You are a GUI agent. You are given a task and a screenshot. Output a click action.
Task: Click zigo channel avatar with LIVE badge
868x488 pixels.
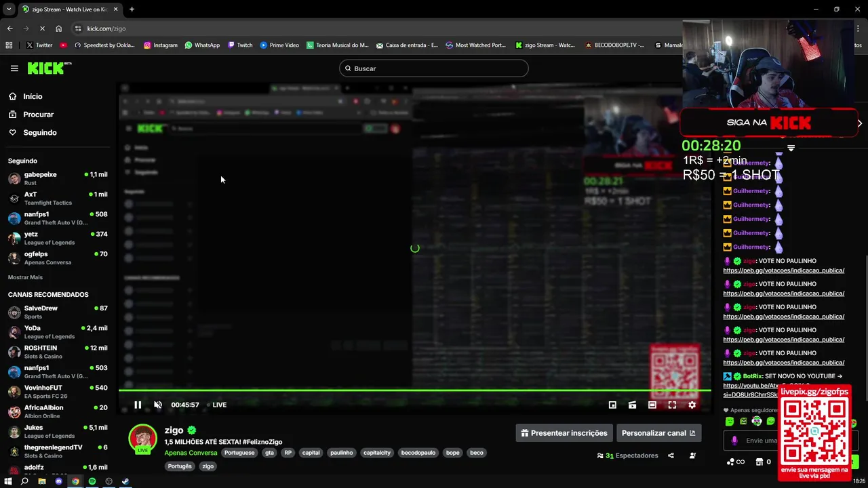142,439
